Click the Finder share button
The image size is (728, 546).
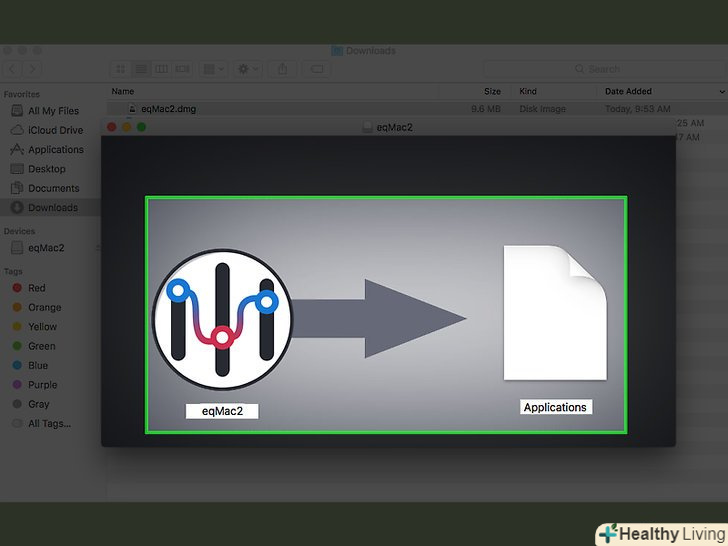point(282,69)
